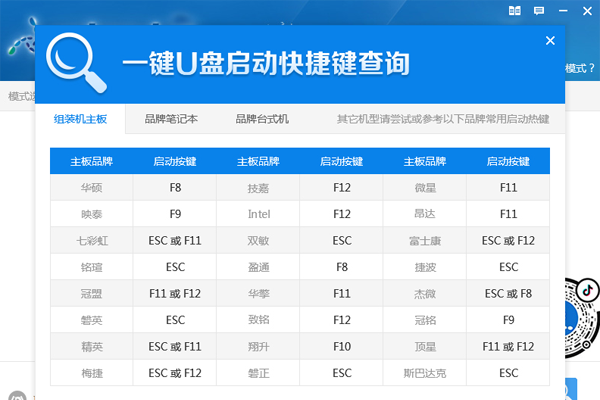Select the 组装机主板 tab
The image size is (600, 400).
pyautogui.click(x=81, y=119)
